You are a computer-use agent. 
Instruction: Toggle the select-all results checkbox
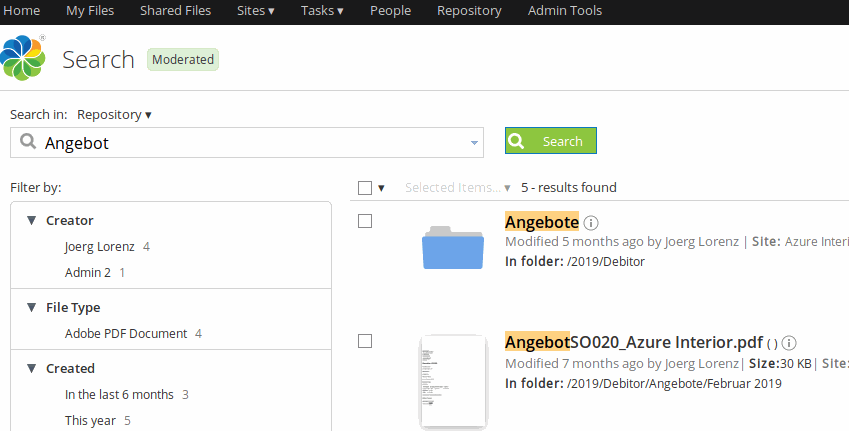pyautogui.click(x=365, y=188)
